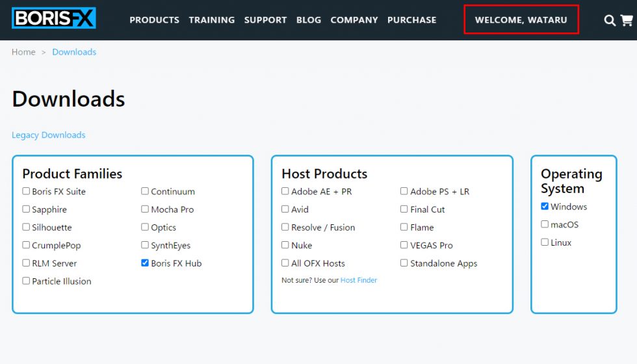637x364 pixels.
Task: Tick the Avid host checkbox
Action: coord(285,209)
